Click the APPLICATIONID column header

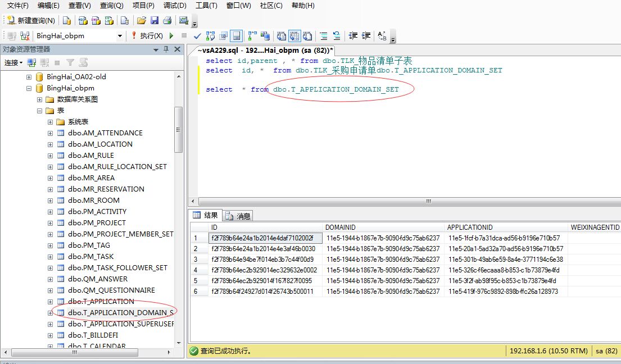tap(506, 228)
